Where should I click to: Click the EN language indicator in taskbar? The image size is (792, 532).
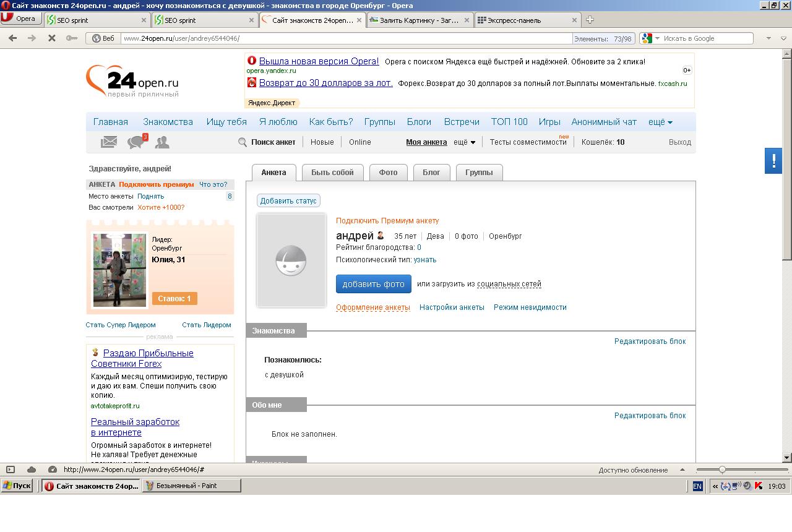pos(697,486)
